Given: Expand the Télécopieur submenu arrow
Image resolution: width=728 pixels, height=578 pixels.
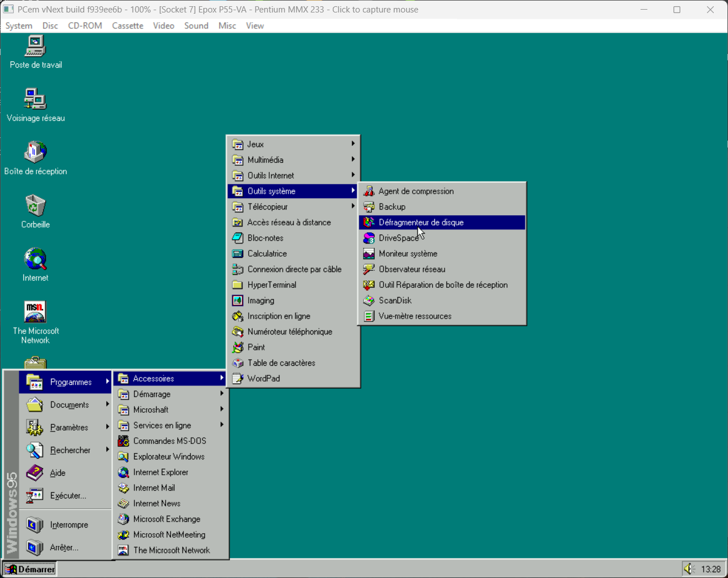Looking at the screenshot, I should coord(353,207).
